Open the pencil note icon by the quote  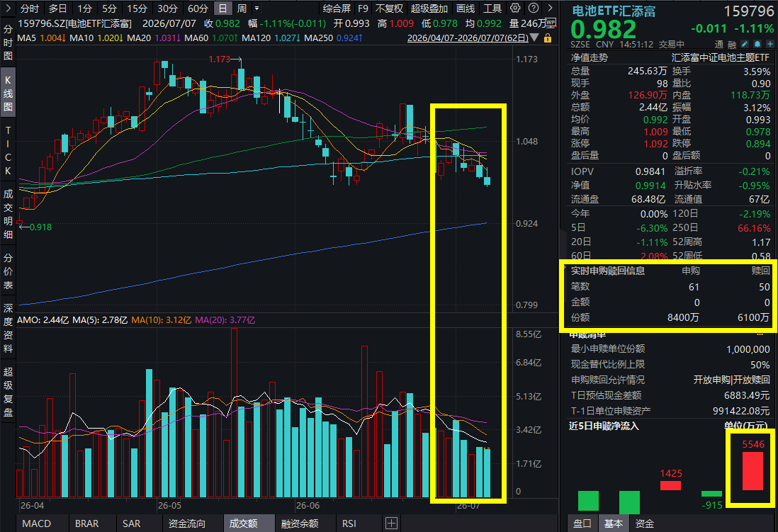[x=745, y=44]
